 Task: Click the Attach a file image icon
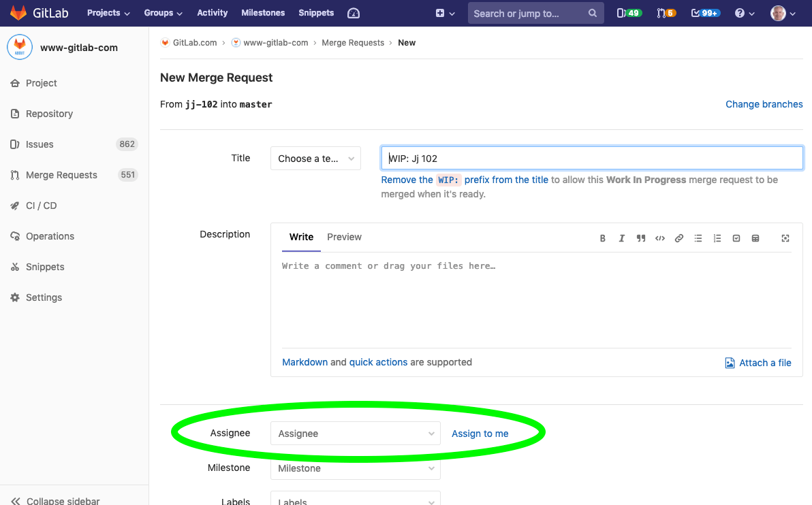730,363
